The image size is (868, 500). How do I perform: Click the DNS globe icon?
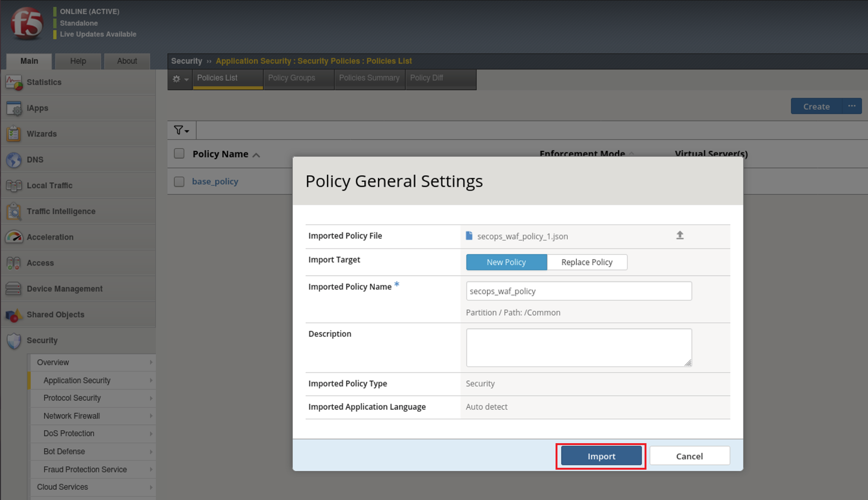coord(14,160)
